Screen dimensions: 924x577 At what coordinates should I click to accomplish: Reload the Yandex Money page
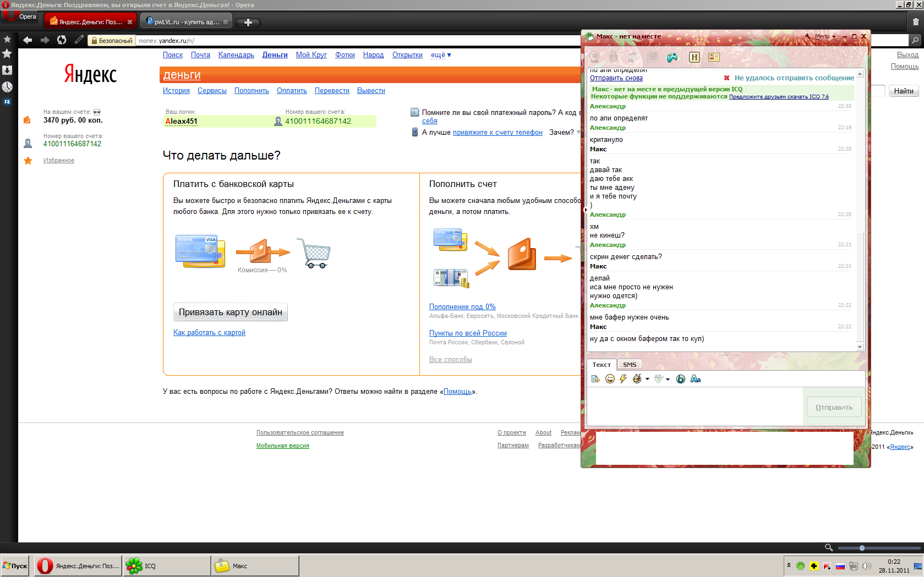point(62,40)
